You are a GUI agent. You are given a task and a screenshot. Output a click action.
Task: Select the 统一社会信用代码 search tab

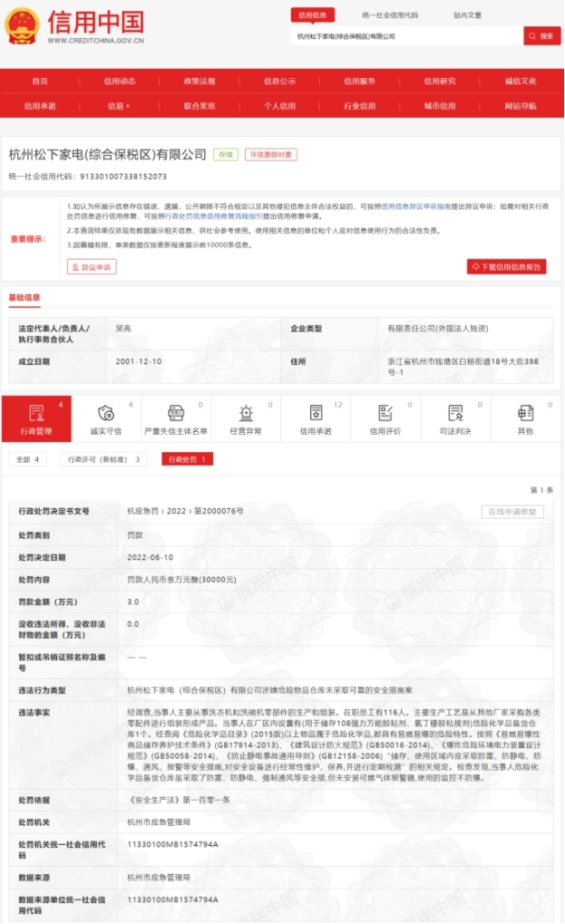[390, 15]
